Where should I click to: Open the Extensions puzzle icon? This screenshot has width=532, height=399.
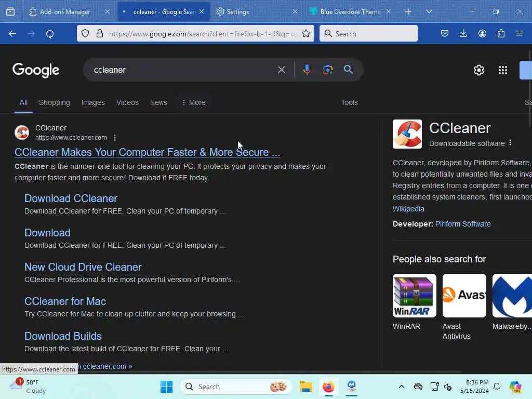(501, 33)
